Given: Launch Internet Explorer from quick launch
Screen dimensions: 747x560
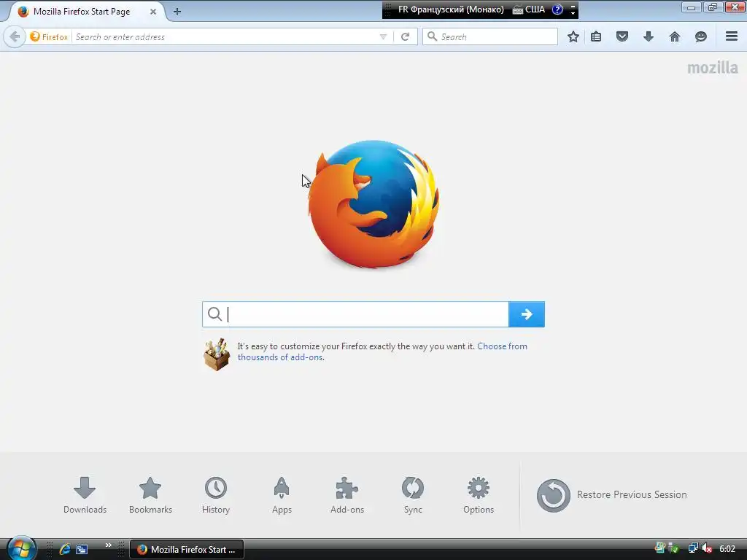Looking at the screenshot, I should (65, 549).
